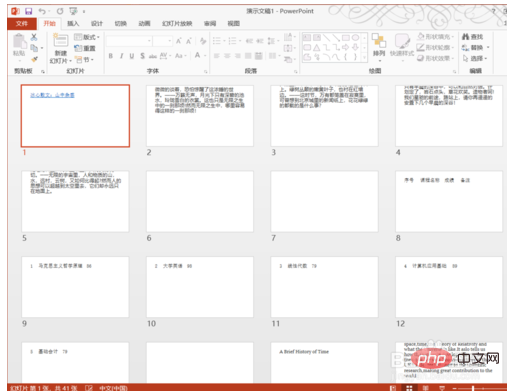The image size is (510, 391).
Task: Click the increase indent icon
Action: click(260, 41)
